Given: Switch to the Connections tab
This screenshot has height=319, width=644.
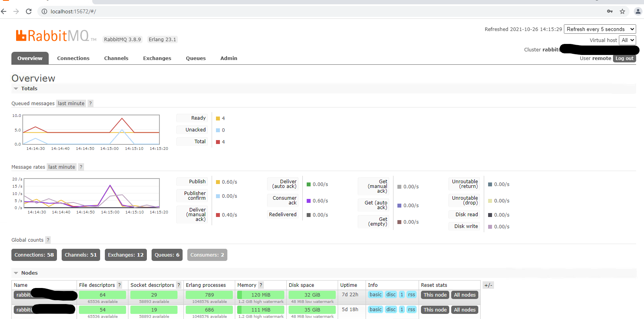Looking at the screenshot, I should pos(73,58).
